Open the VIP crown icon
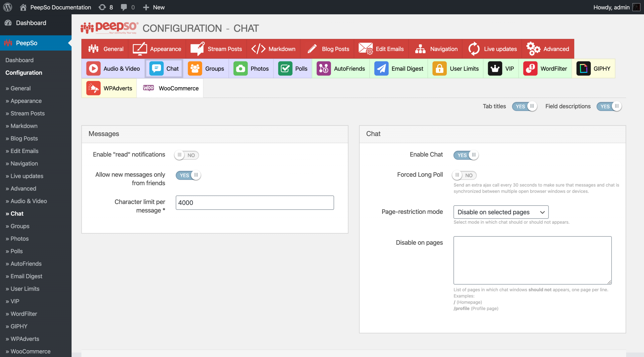This screenshot has width=644, height=357. click(x=495, y=68)
